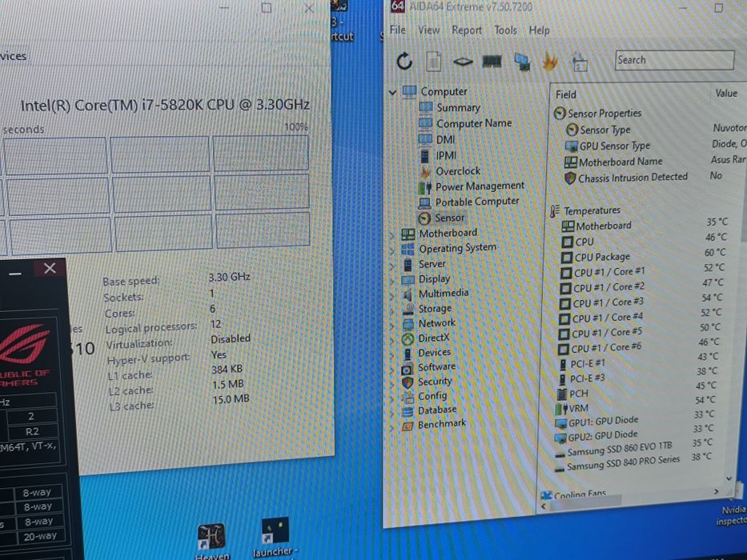Click the horizontal scrollbar left arrow in AIDA64
This screenshot has width=747, height=560.
tap(544, 506)
